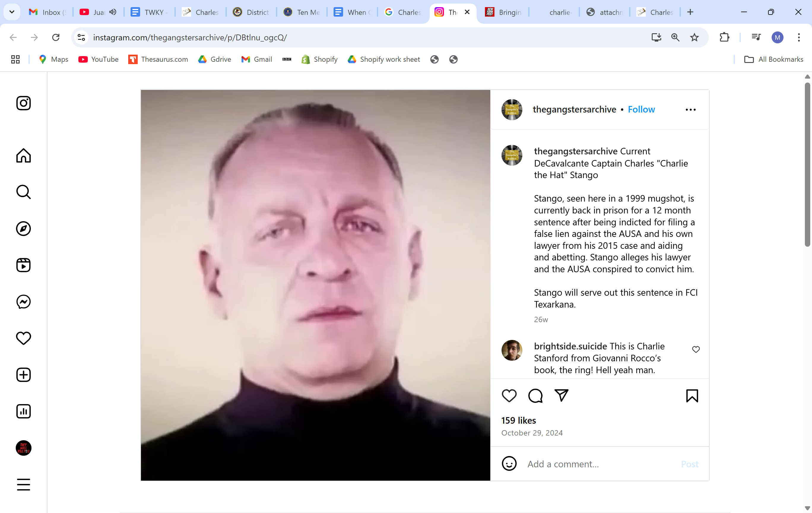Image resolution: width=812 pixels, height=513 pixels.
Task: Open the Messenger icon in the sidebar
Action: 24,302
